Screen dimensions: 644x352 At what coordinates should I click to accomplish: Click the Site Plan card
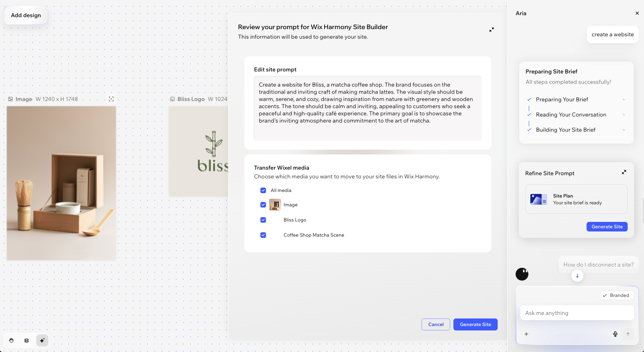point(576,199)
